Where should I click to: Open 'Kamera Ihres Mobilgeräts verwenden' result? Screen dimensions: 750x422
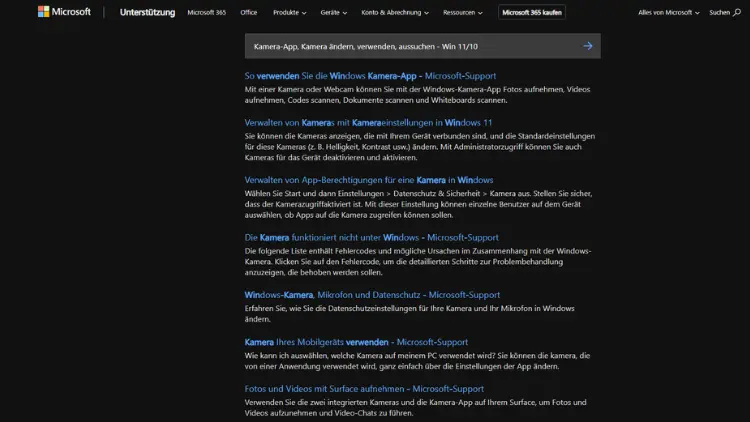(356, 342)
